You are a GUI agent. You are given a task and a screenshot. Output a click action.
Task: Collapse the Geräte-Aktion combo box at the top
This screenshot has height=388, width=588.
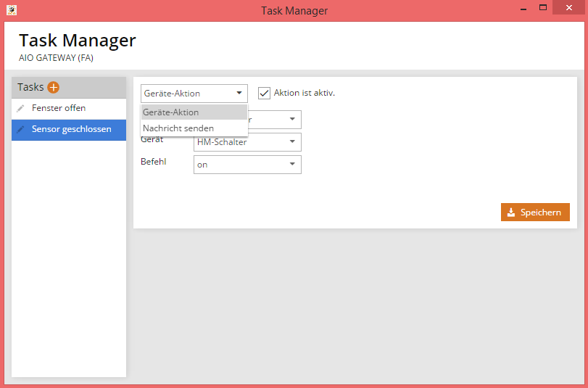pos(239,93)
